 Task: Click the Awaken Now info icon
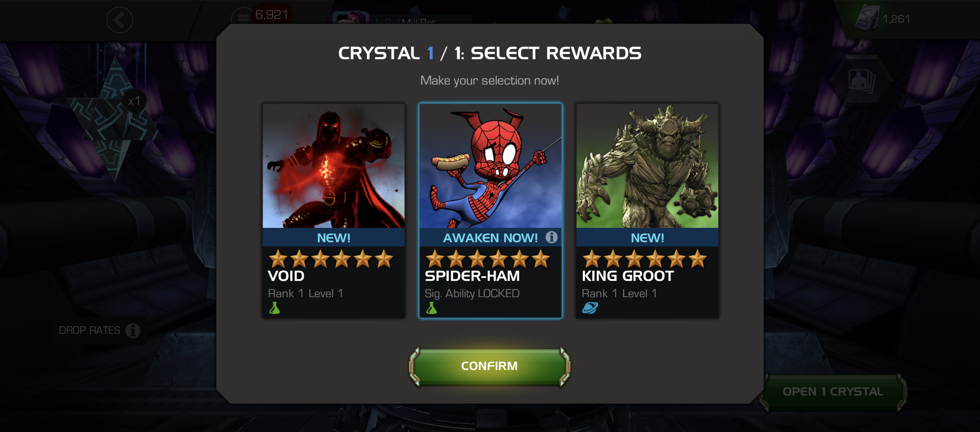pos(552,237)
